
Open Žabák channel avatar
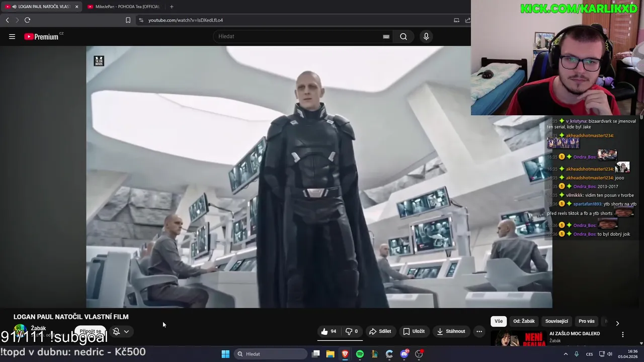click(20, 331)
